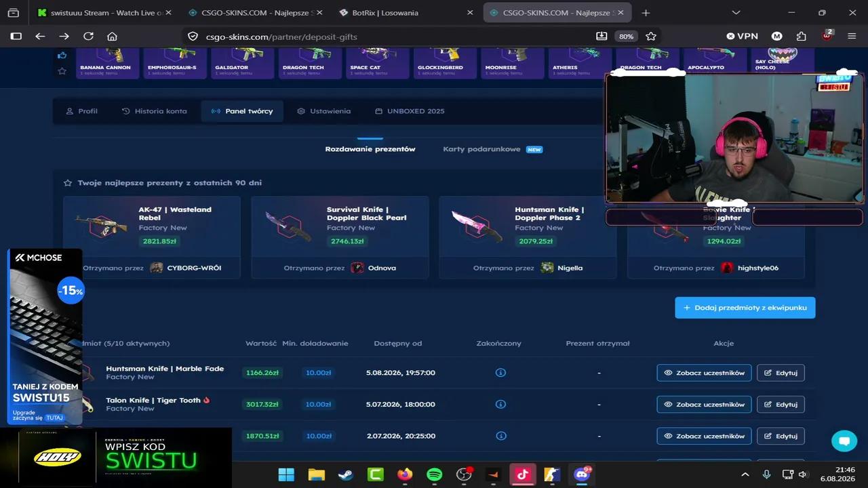This screenshot has width=868, height=488.
Task: Click info icon in the 1870.51zł row
Action: point(500,436)
